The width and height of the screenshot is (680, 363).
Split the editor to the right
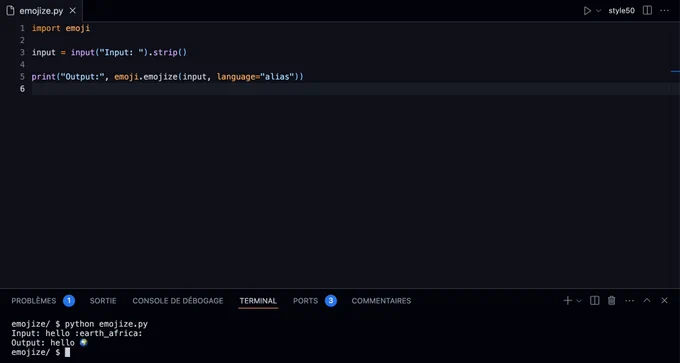(x=647, y=11)
